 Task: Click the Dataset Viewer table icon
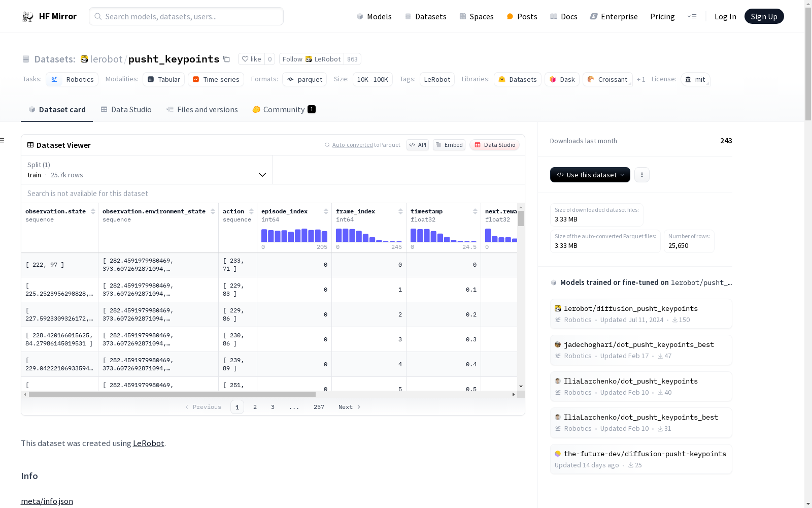30,145
